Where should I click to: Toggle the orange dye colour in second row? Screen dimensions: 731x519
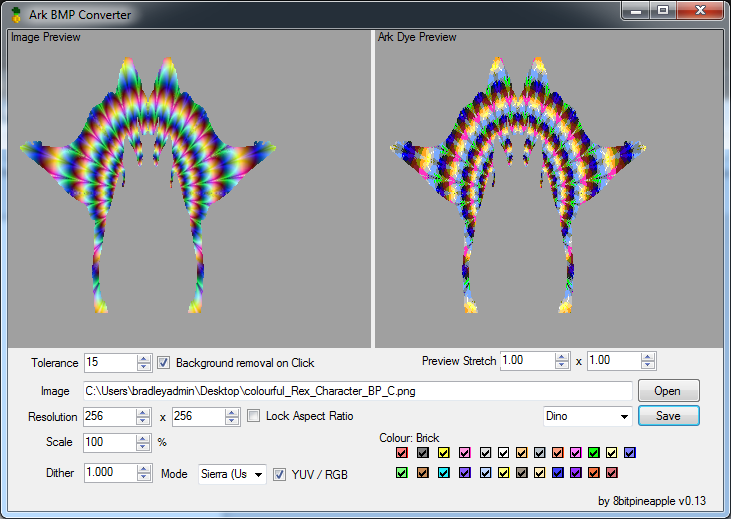coord(593,472)
